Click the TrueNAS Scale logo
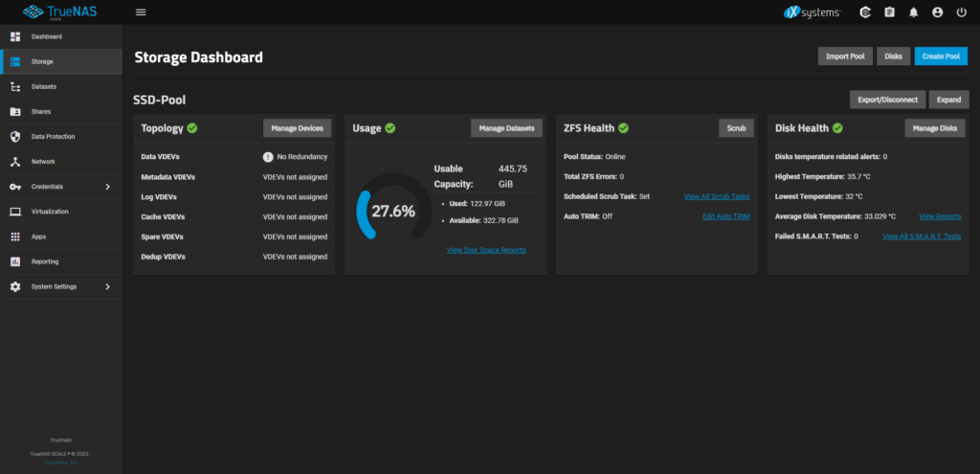 click(60, 12)
